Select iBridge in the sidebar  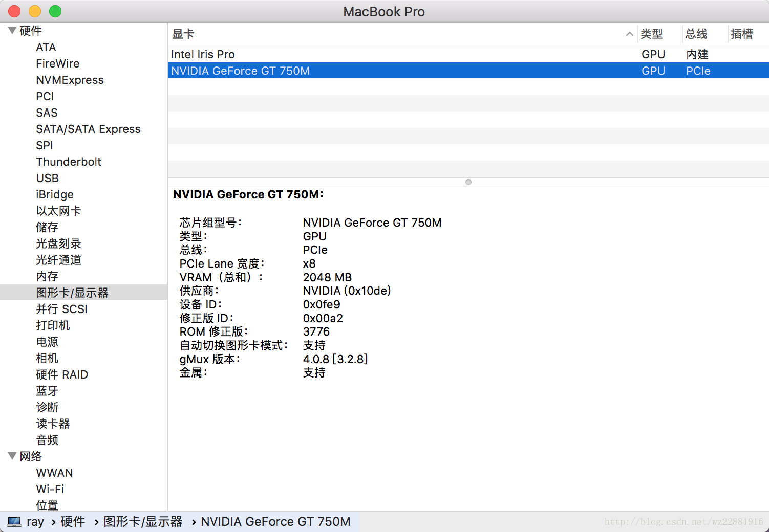tap(55, 194)
